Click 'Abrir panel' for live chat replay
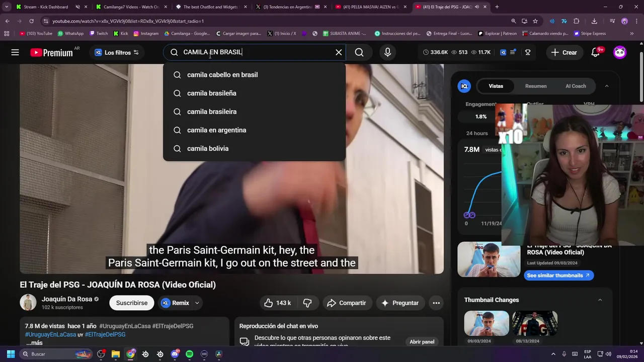The image size is (644, 362). (x=422, y=342)
